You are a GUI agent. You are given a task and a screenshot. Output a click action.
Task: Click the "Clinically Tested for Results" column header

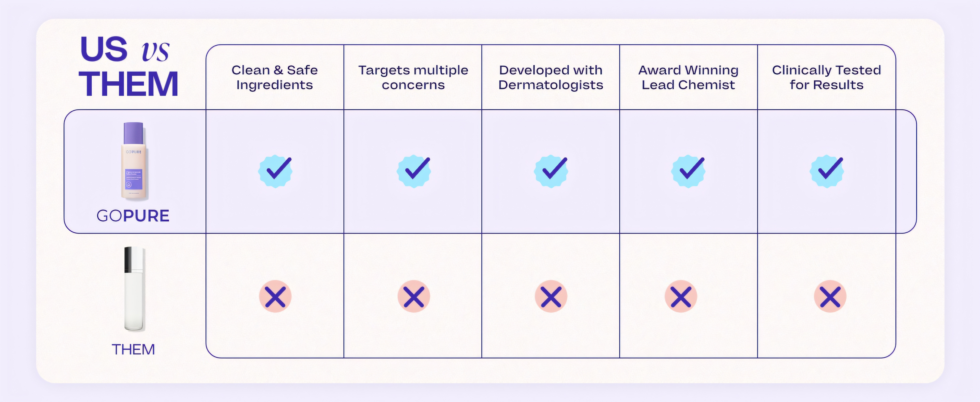pyautogui.click(x=826, y=77)
